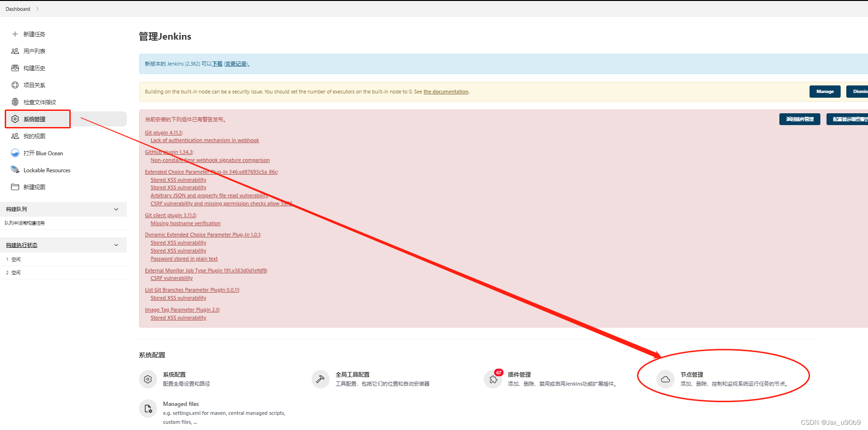Viewport: 868px width, 430px height.
Task: Click the hammer icon for 全局工具配置
Action: 320,379
